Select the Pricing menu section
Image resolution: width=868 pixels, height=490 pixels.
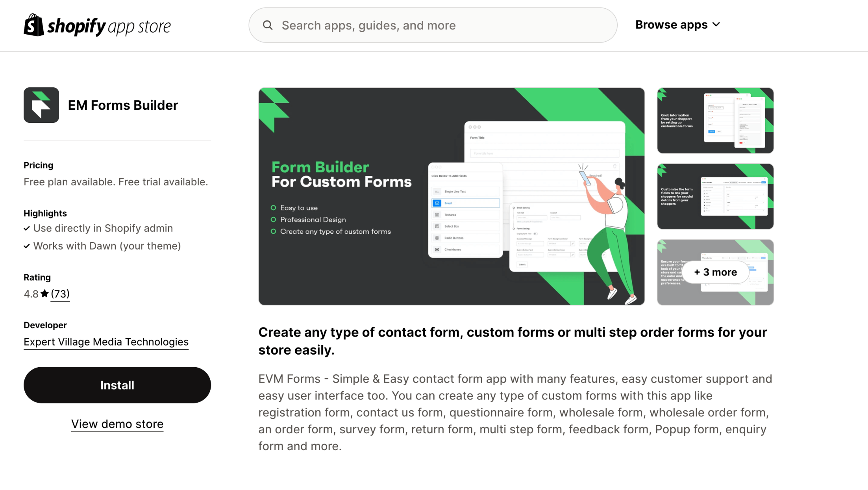(x=38, y=165)
